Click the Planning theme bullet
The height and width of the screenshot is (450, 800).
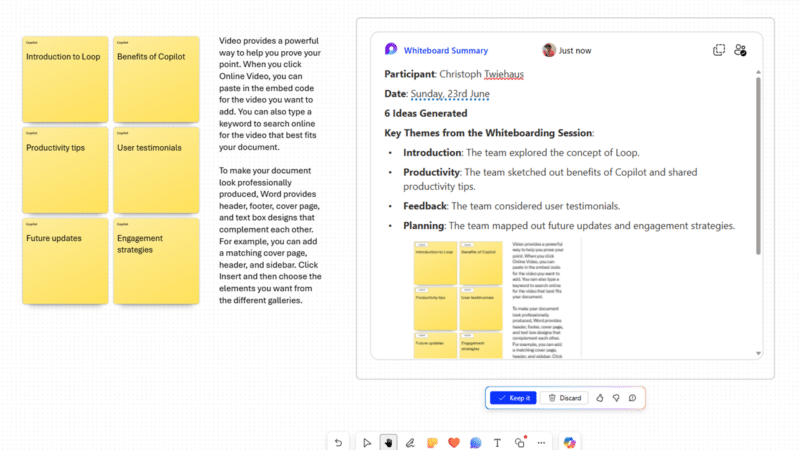pyautogui.click(x=569, y=226)
